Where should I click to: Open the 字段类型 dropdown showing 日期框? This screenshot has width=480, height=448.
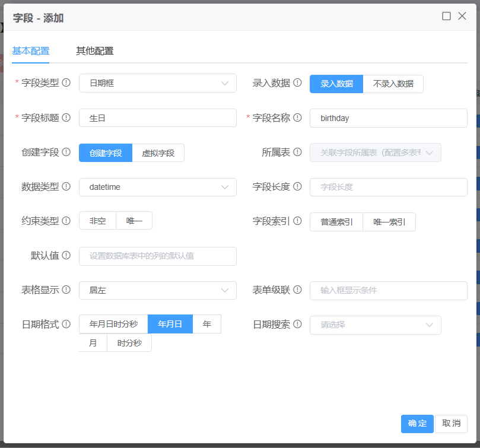click(x=157, y=83)
